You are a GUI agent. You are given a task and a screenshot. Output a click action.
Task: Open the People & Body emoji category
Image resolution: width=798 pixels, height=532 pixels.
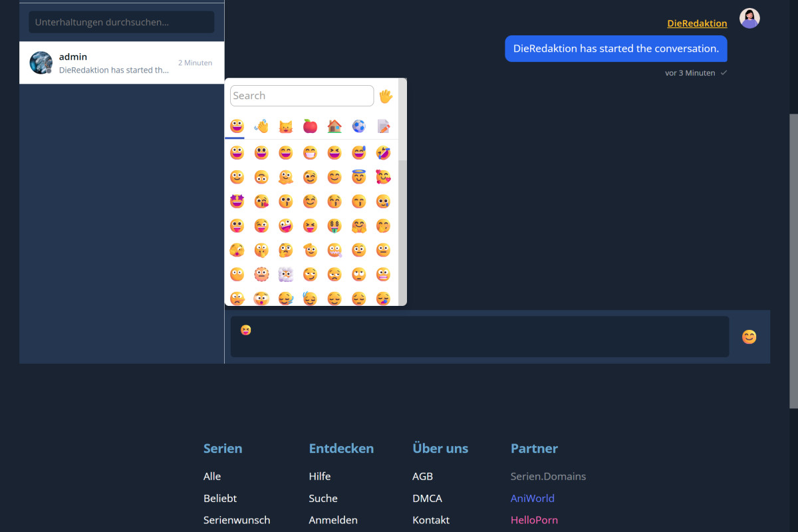[x=261, y=126]
